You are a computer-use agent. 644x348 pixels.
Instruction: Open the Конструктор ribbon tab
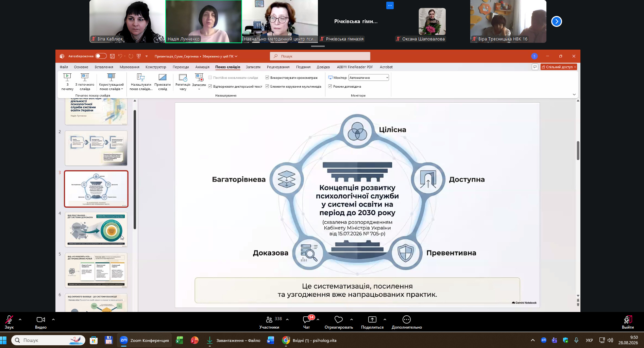click(156, 67)
